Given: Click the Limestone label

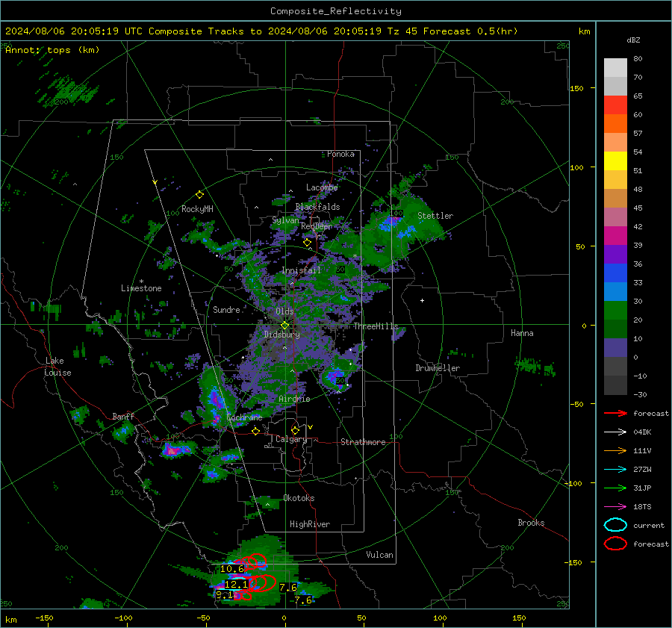Looking at the screenshot, I should [x=141, y=288].
